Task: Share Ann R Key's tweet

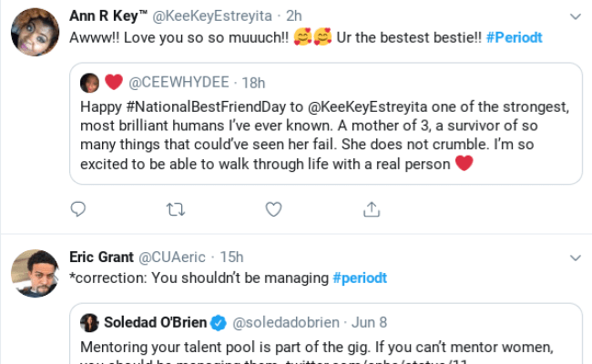Action: tap(371, 209)
